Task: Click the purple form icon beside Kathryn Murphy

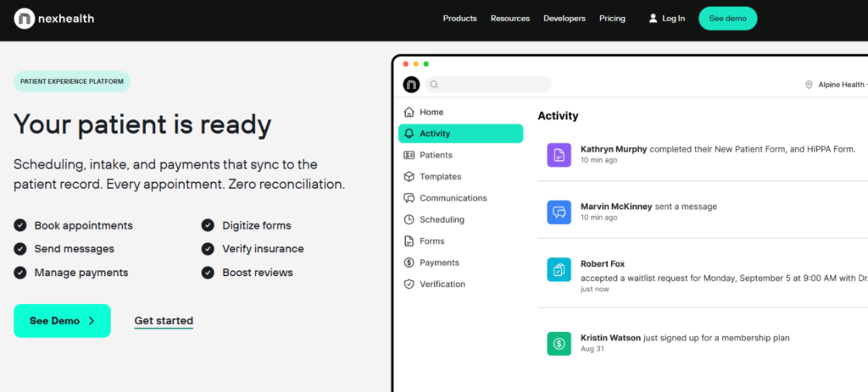Action: pos(559,155)
